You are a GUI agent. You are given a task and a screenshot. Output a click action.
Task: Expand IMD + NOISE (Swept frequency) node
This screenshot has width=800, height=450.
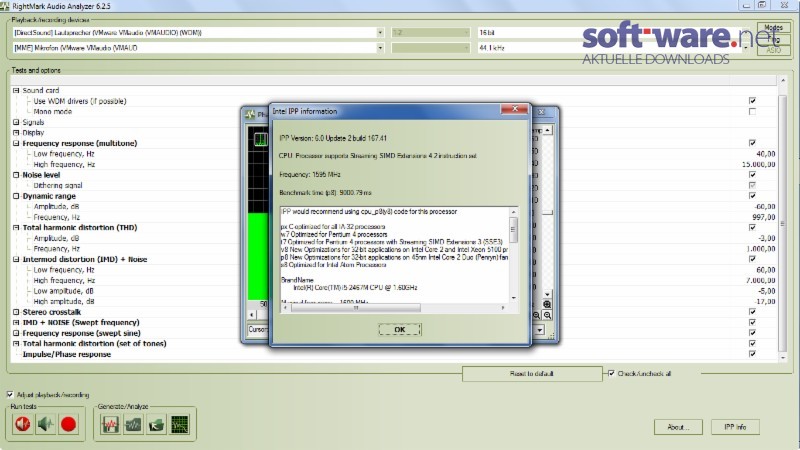(16, 322)
